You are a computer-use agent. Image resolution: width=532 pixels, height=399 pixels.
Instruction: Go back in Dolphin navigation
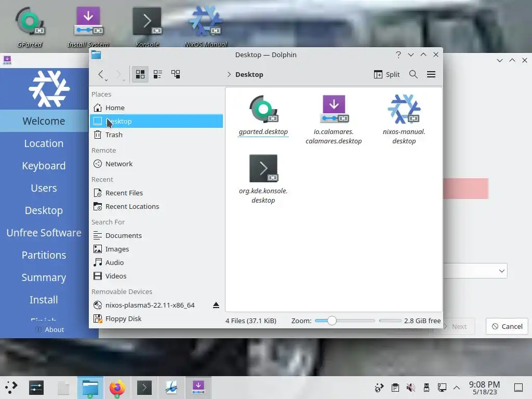(101, 74)
